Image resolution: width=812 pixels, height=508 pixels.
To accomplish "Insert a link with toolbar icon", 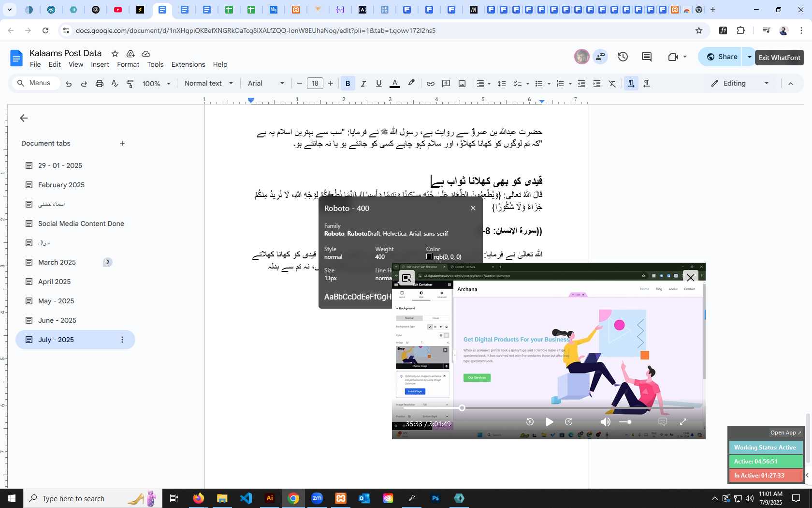I will pyautogui.click(x=430, y=84).
